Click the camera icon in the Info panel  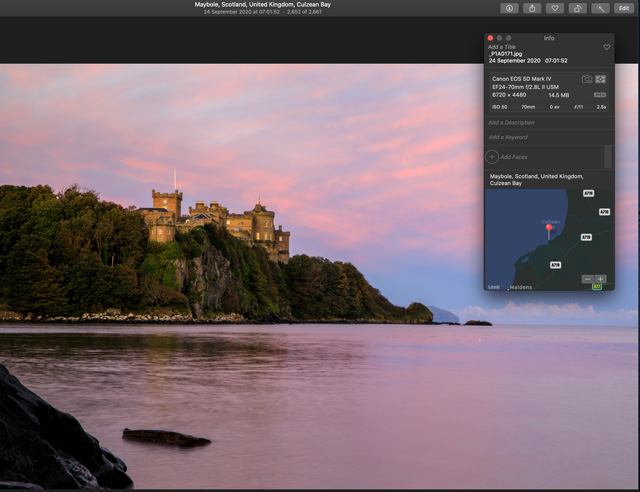pos(587,79)
